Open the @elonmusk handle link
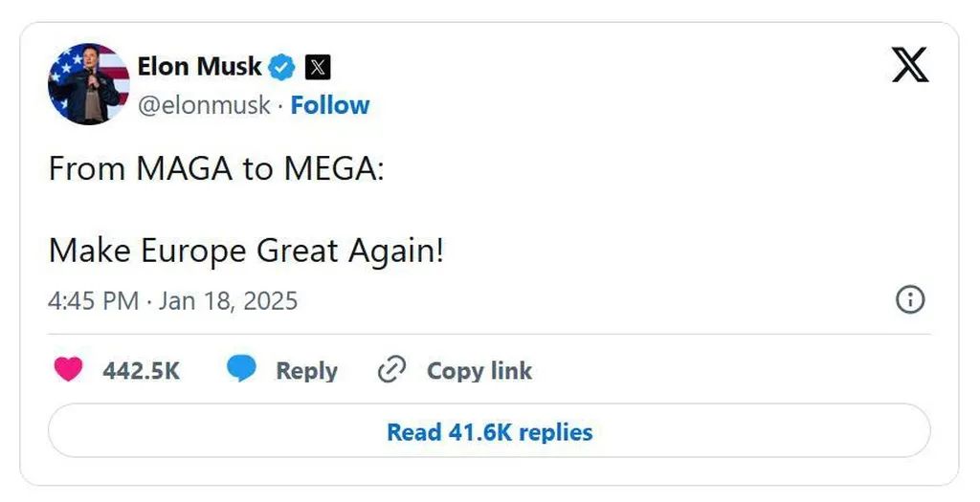The image size is (980, 502). (204, 105)
